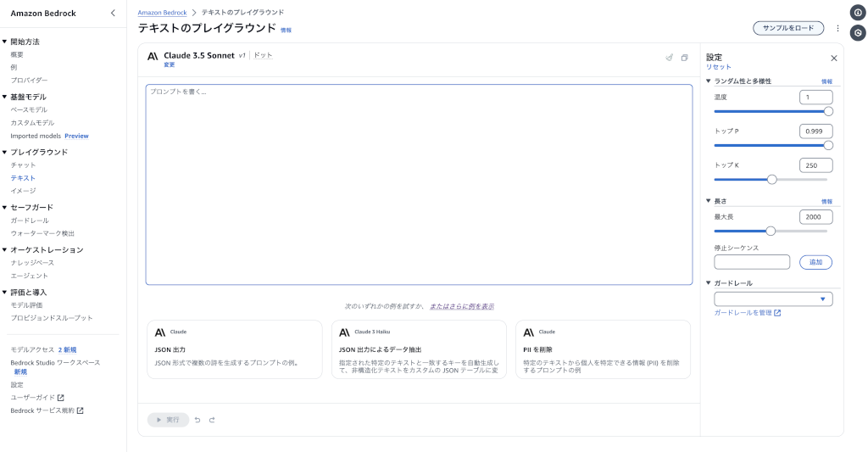The image size is (868, 452).
Task: Click the 追加 button for stop sequences
Action: click(x=815, y=262)
